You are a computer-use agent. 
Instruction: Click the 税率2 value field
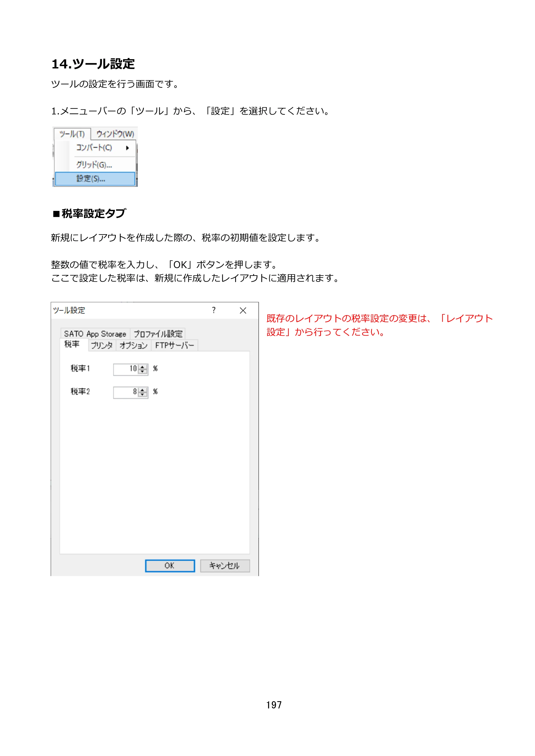125,392
